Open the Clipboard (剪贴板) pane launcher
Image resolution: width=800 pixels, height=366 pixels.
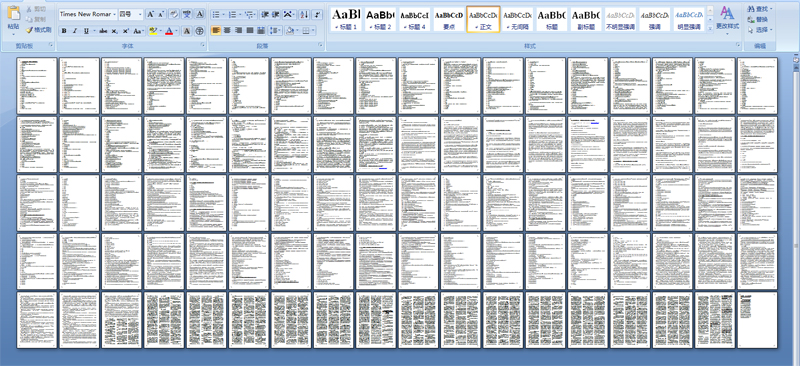click(51, 45)
